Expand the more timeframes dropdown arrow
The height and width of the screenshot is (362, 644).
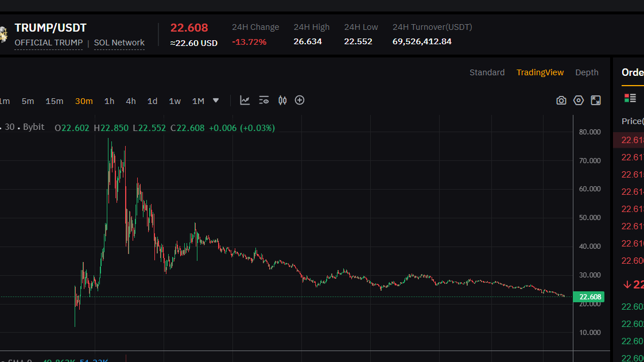click(x=216, y=101)
